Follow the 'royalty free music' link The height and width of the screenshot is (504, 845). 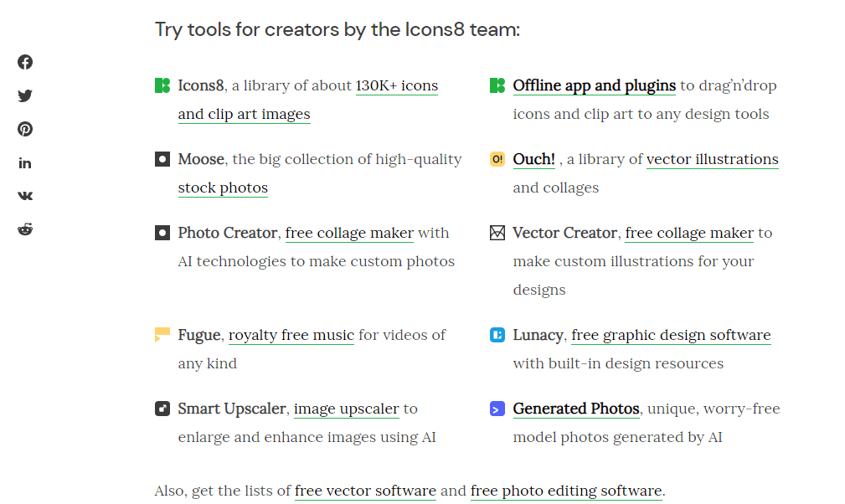tap(291, 336)
